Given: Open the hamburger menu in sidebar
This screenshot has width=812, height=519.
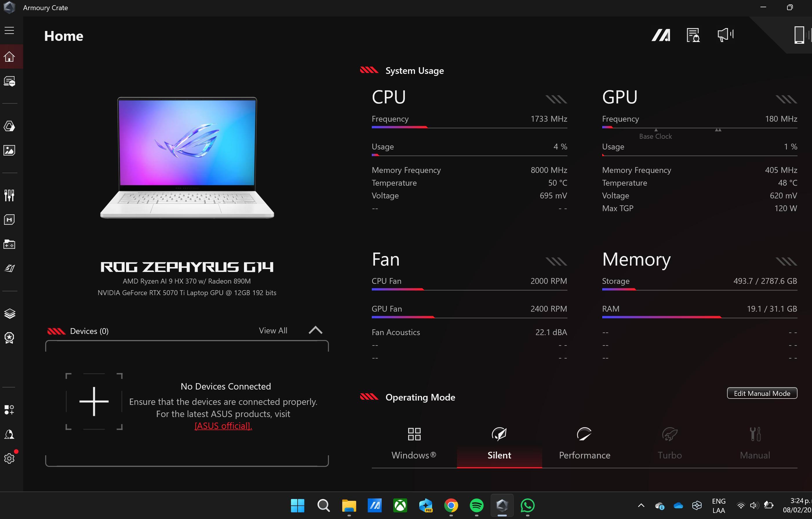Looking at the screenshot, I should tap(9, 30).
